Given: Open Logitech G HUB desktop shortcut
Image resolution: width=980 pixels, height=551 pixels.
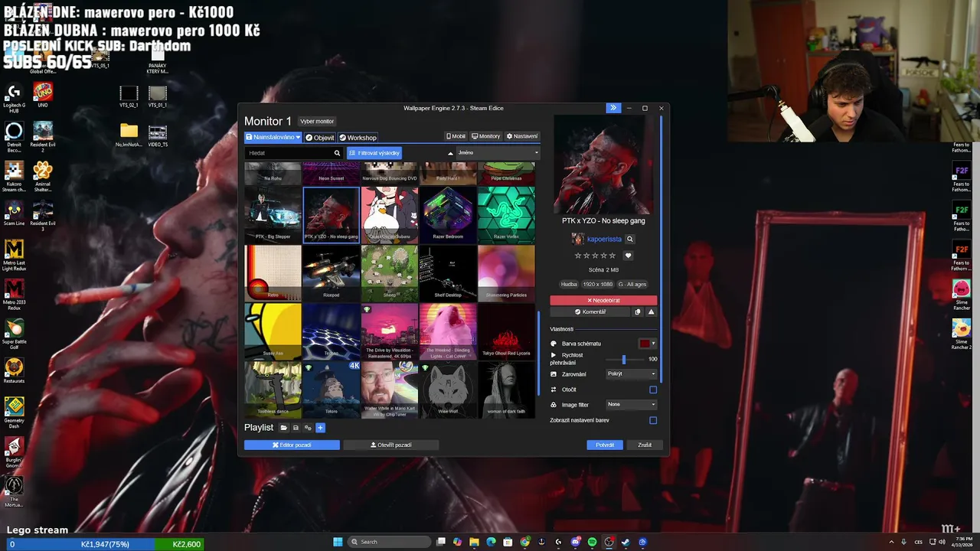Looking at the screenshot, I should point(14,97).
